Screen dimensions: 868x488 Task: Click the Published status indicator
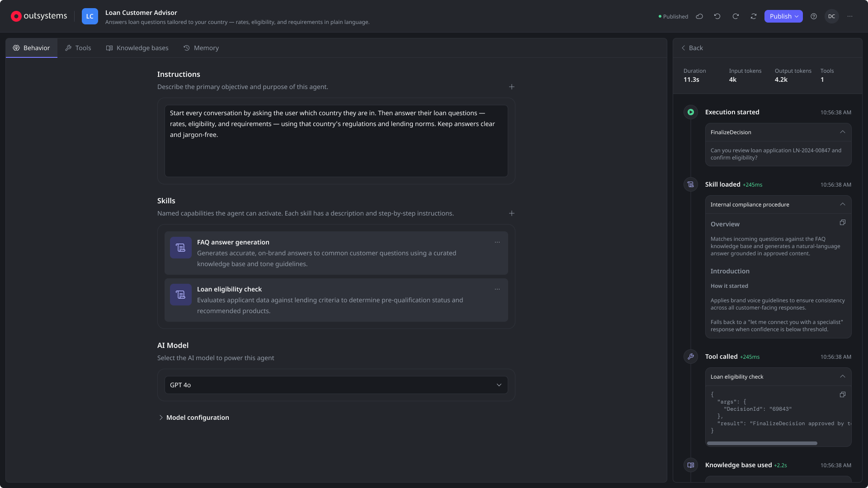pos(673,17)
